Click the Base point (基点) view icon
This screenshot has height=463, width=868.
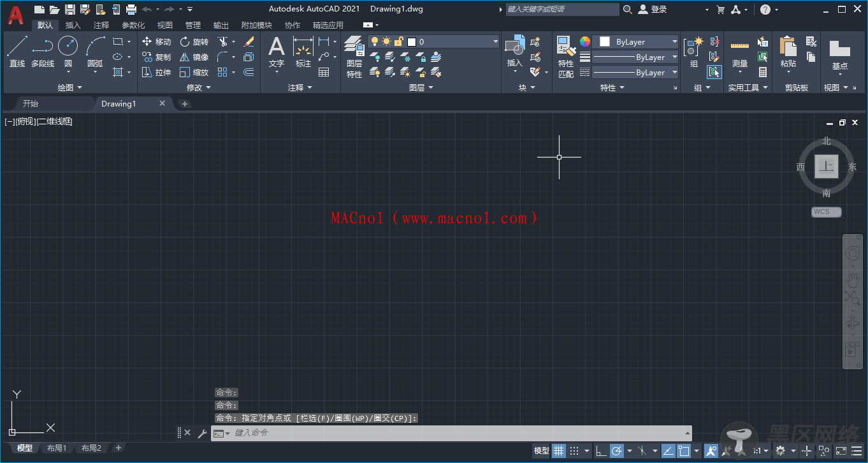pos(840,54)
